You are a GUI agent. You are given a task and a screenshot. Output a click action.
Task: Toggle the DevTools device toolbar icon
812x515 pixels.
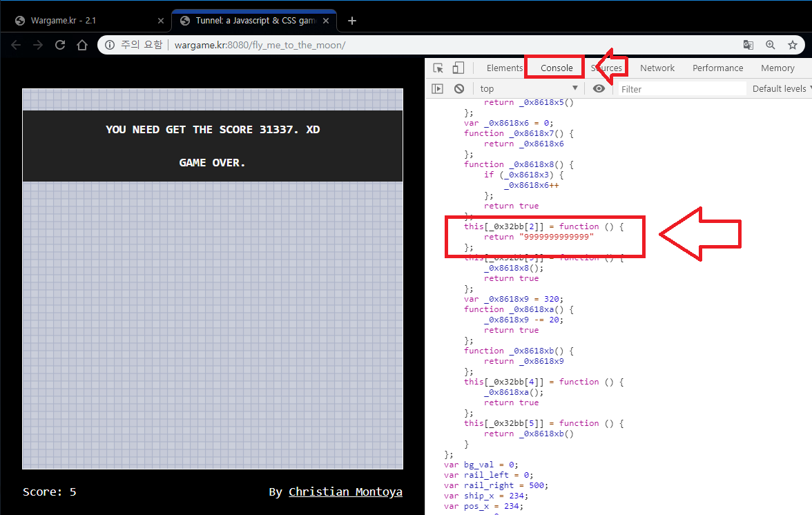pyautogui.click(x=458, y=68)
